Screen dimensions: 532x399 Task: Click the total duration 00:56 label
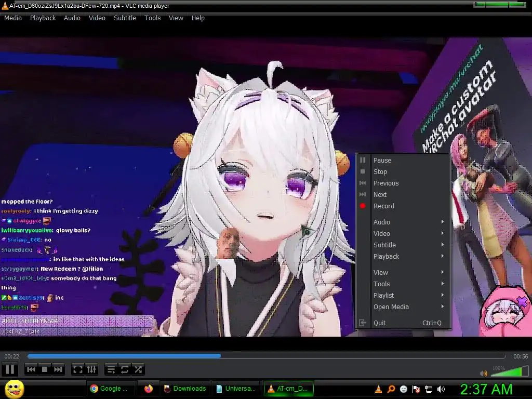(521, 356)
